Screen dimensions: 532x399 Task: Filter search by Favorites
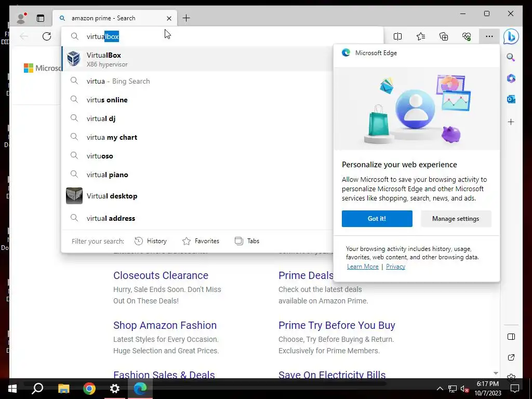201,241
